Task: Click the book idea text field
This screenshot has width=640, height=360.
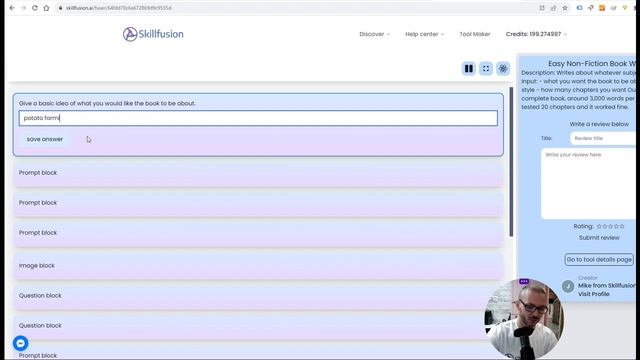Action: click(x=258, y=118)
